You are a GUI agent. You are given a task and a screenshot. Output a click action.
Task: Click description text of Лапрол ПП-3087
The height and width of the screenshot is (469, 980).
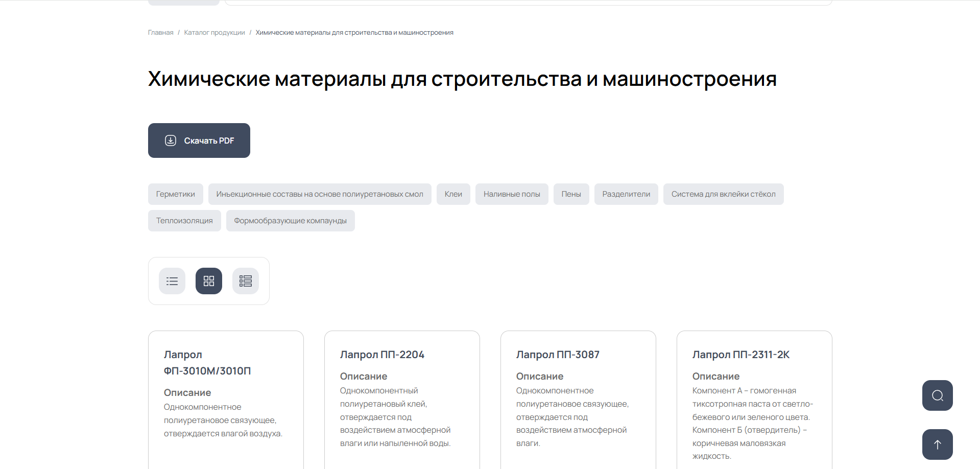[x=572, y=417]
